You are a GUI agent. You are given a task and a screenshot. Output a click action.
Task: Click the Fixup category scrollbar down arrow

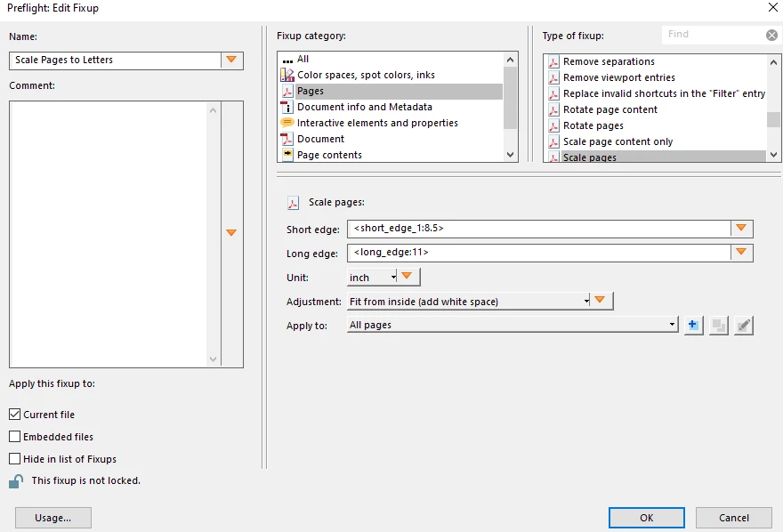point(510,155)
